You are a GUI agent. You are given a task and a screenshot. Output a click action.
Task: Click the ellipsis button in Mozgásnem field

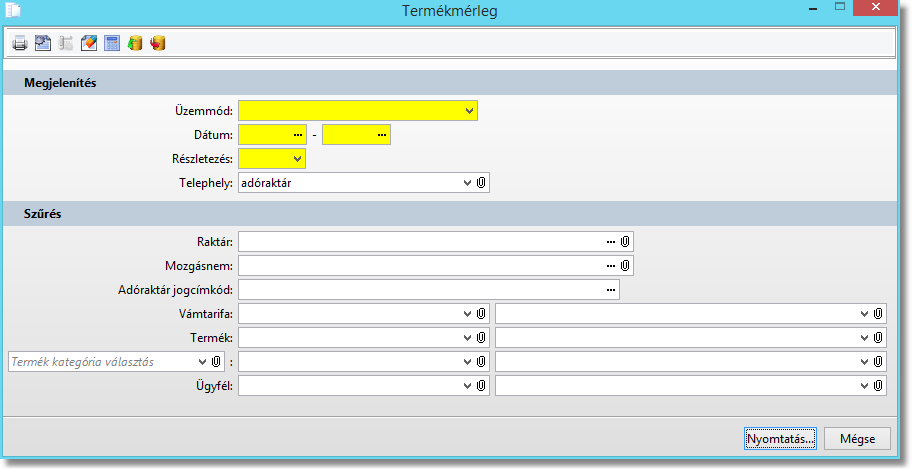pyautogui.click(x=611, y=266)
